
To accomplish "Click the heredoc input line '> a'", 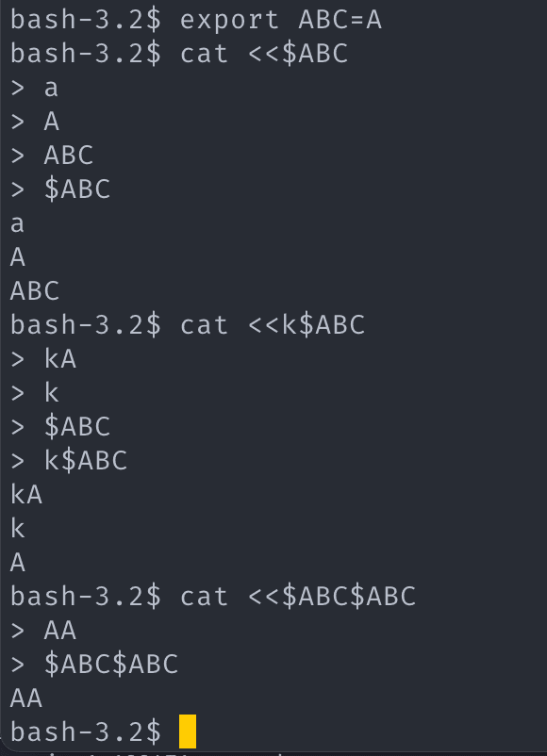I will point(34,89).
